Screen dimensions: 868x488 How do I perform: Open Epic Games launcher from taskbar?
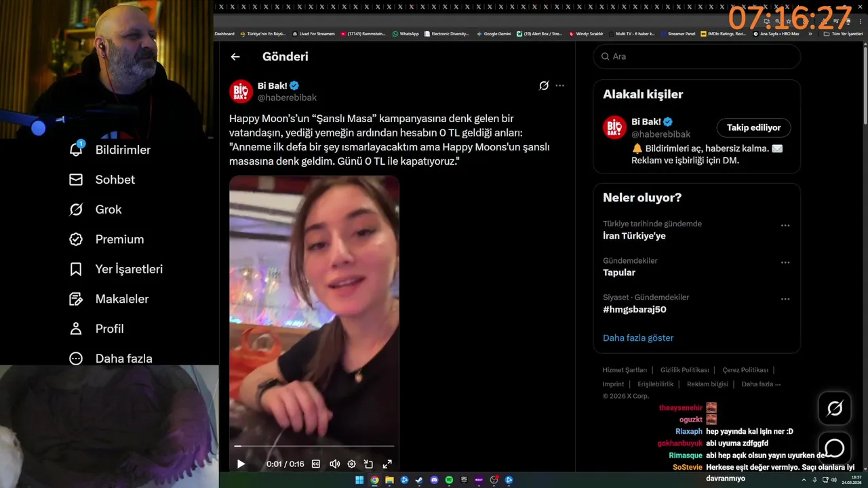464,480
